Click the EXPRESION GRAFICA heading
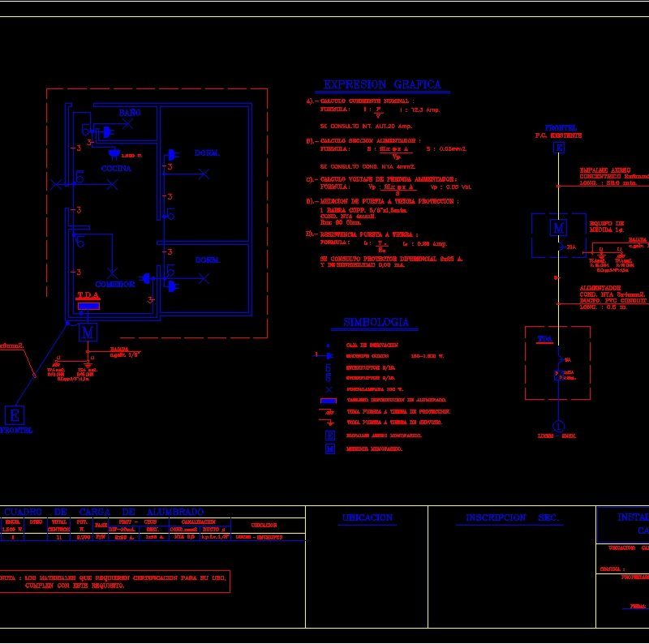Screen dimensions: 649x644 [x=381, y=81]
